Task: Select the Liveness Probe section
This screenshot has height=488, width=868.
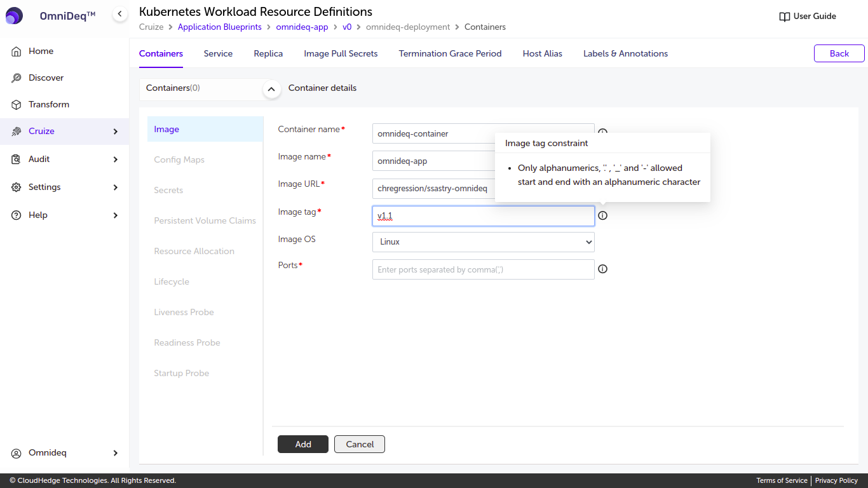Action: click(205, 312)
